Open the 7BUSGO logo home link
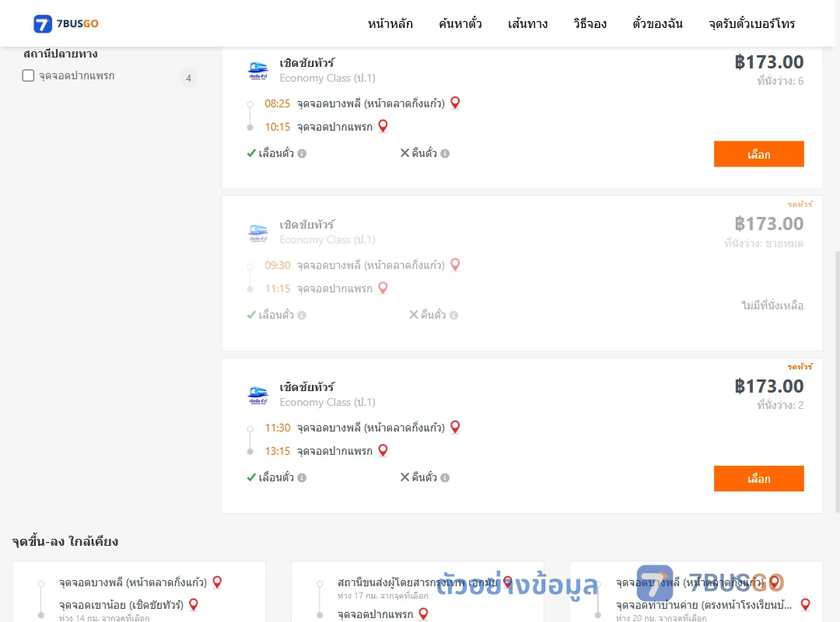 [x=66, y=23]
